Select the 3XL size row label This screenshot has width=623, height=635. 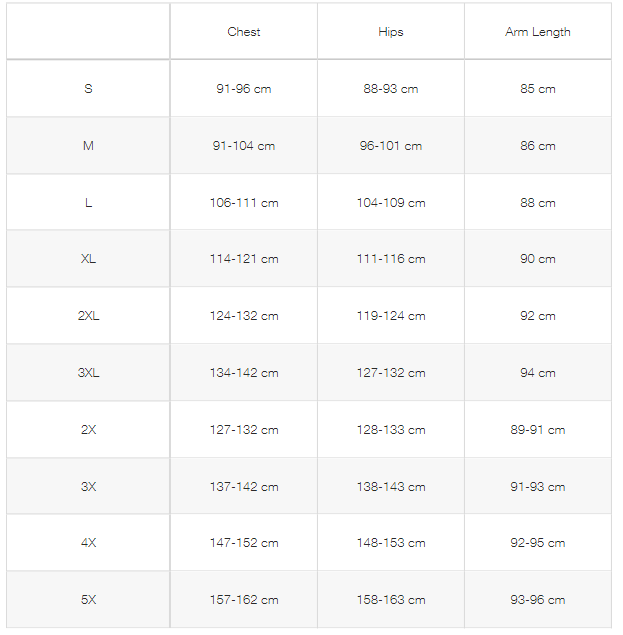tap(88, 373)
